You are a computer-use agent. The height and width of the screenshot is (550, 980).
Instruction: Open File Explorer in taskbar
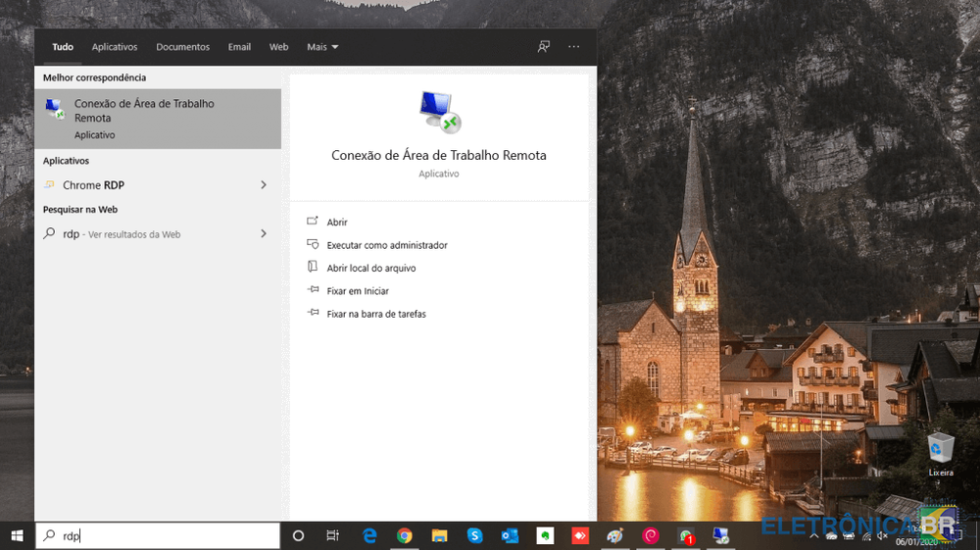439,535
